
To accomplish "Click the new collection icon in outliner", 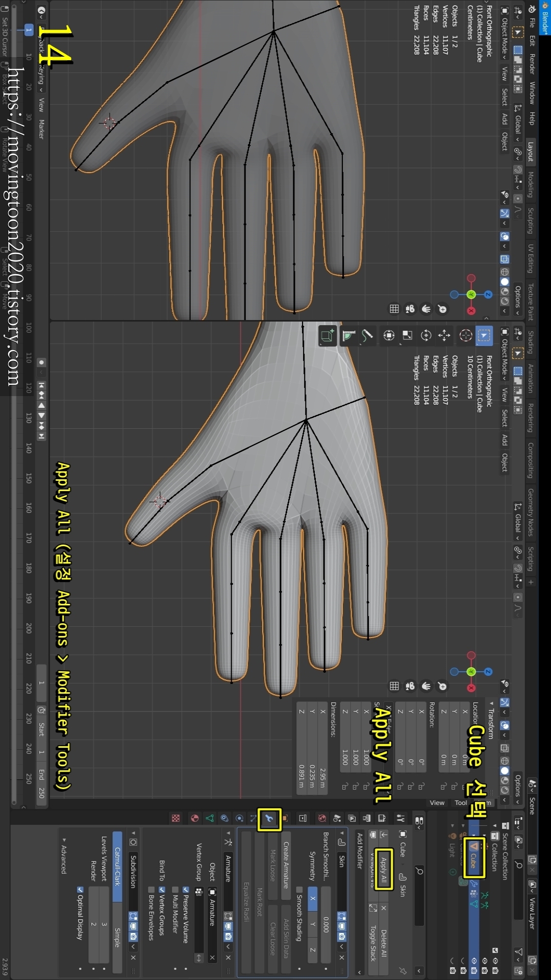I will (518, 970).
